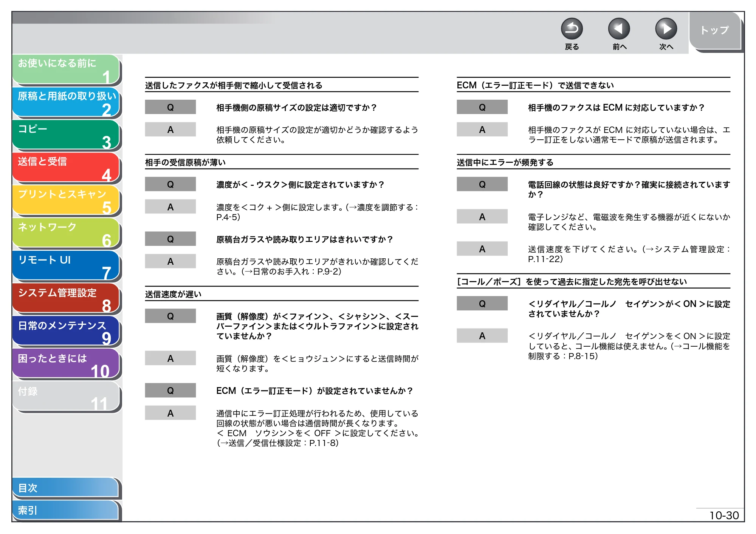Click the 次へ (next page) arrow icon
The height and width of the screenshot is (534, 756).
click(666, 29)
